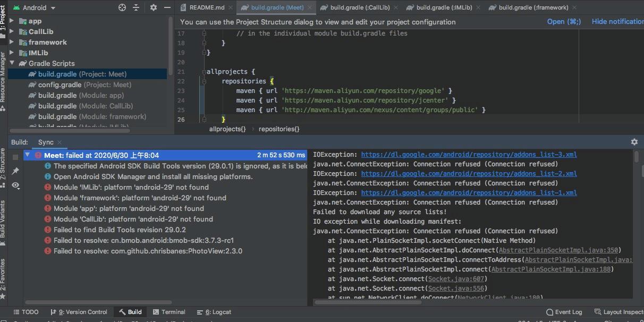Click the allprojects{} breadcrumb

tap(227, 129)
